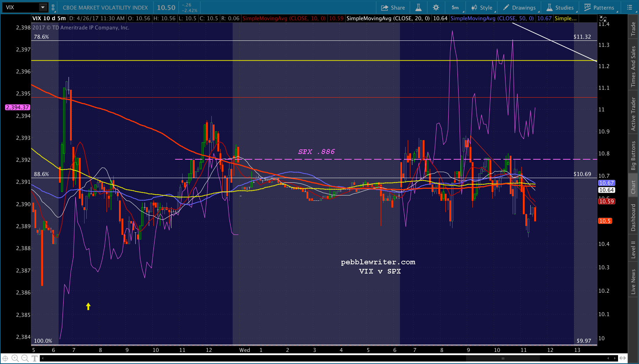Click the Share button
639x364 pixels.
[x=393, y=7]
